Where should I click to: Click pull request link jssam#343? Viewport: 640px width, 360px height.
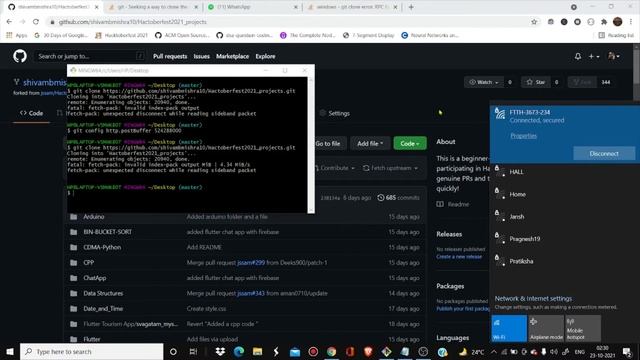[251, 293]
